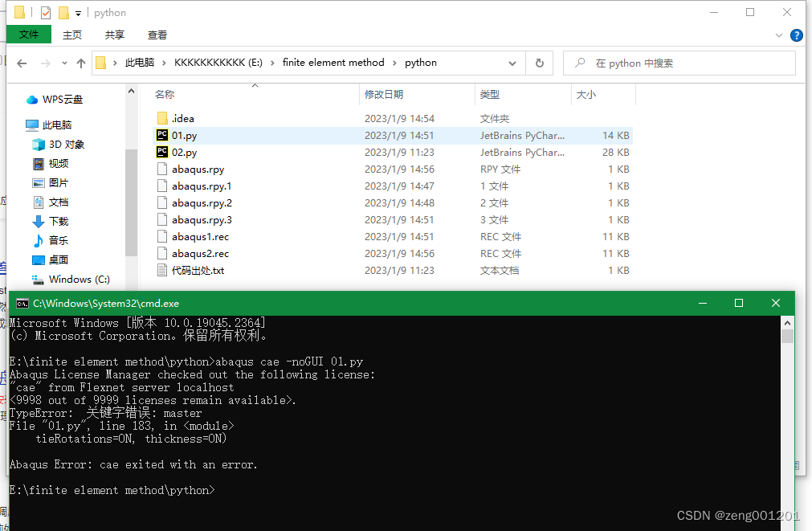Click the WPS云盘 cloud icon
Screen dimensions: 812x531
pyautogui.click(x=32, y=100)
